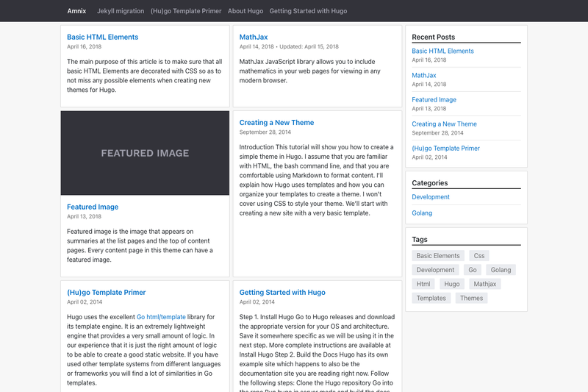
Task: Open the Basic HTML Elements post card title
Action: pyautogui.click(x=102, y=37)
